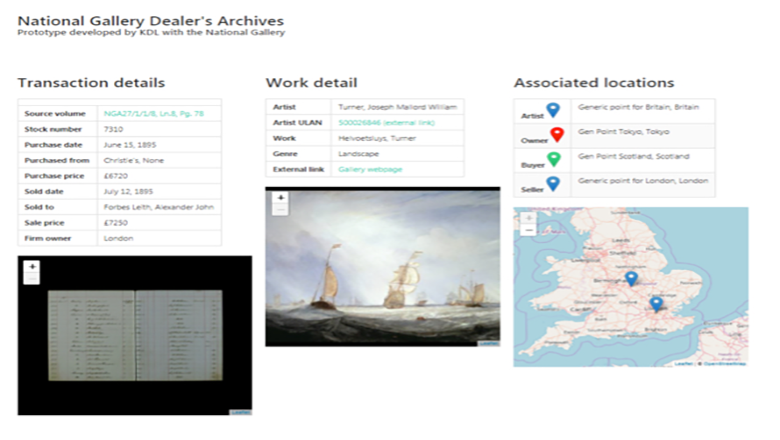Click the Associated locations heading

(x=594, y=83)
